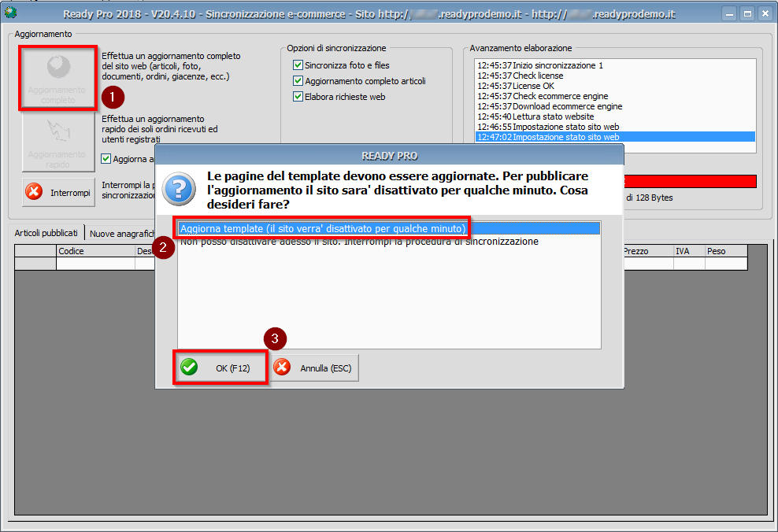Select the 12:46:55 Impostazione stato sito web entry
The image size is (778, 532).
pos(615,127)
